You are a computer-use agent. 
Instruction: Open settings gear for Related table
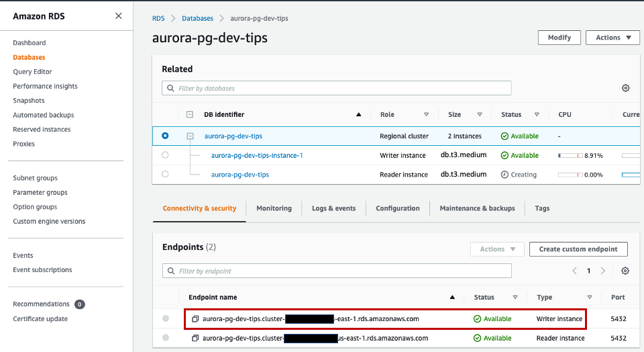point(625,88)
